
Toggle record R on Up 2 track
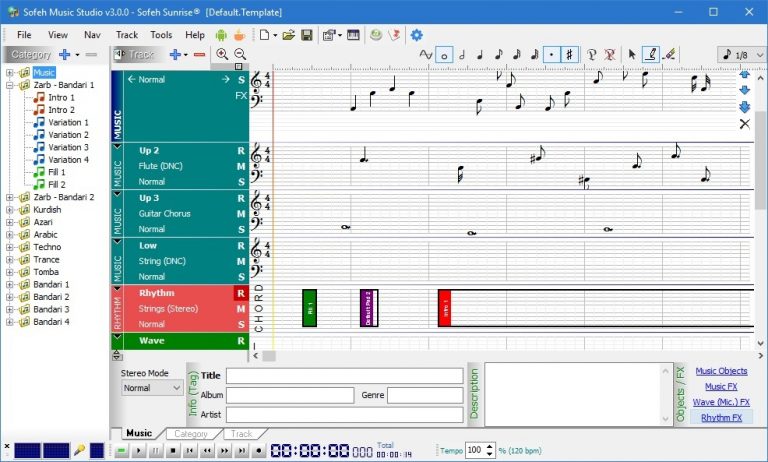pos(241,150)
